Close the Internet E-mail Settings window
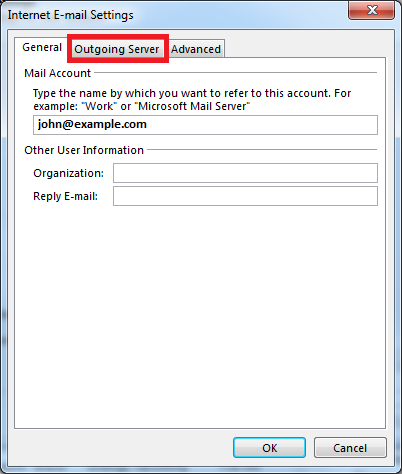The height and width of the screenshot is (474, 402). (372, 10)
